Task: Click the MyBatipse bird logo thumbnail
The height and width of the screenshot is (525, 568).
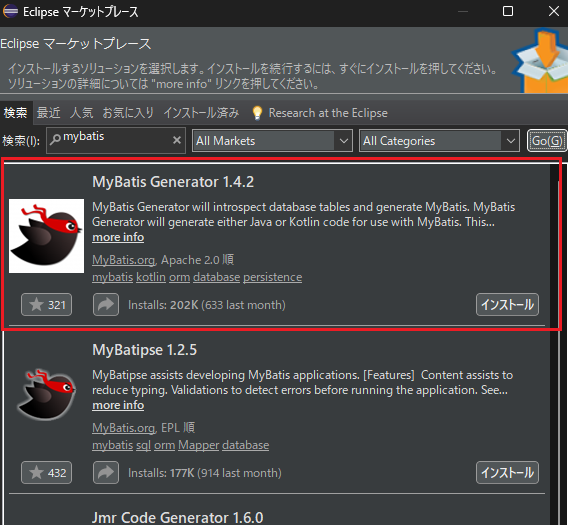Action: (x=46, y=394)
